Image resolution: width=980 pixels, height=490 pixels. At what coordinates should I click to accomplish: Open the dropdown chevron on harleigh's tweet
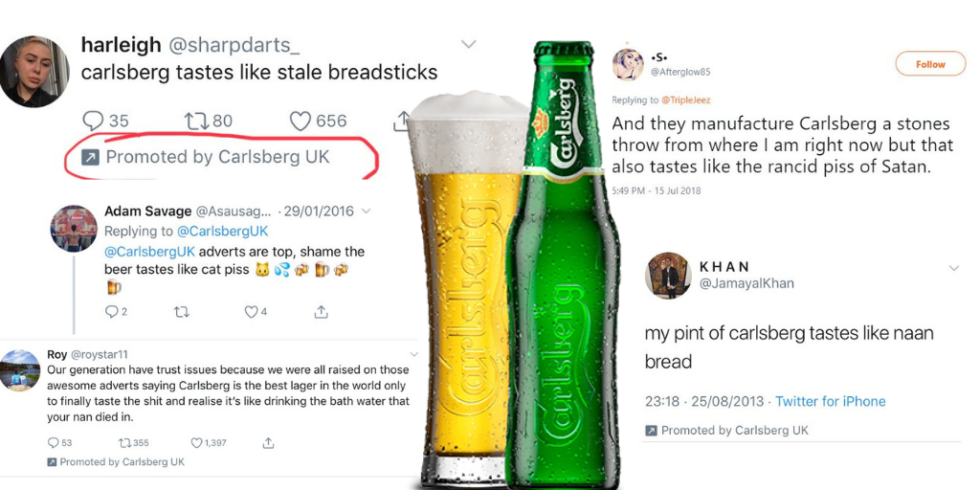[x=468, y=44]
